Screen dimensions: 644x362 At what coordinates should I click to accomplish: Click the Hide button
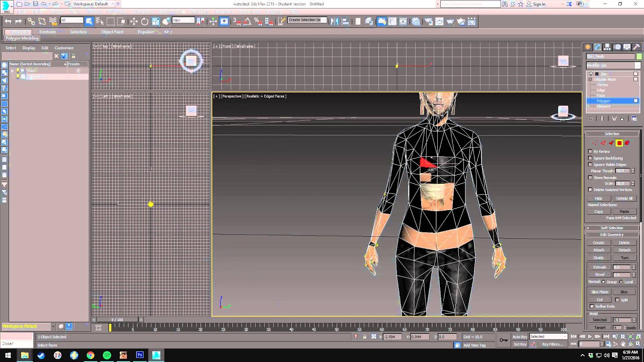click(599, 198)
